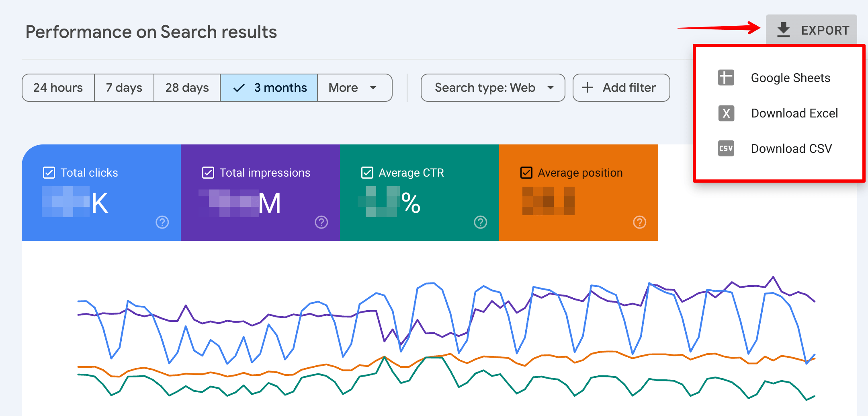
Task: Click the Add filter button
Action: point(621,87)
